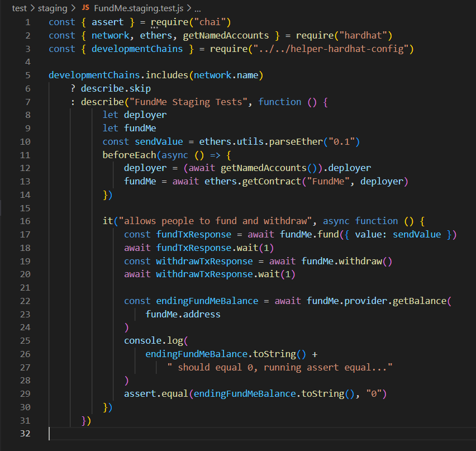This screenshot has height=451, width=476.
Task: Click the "FundMe" string on line 13
Action: coord(328,181)
